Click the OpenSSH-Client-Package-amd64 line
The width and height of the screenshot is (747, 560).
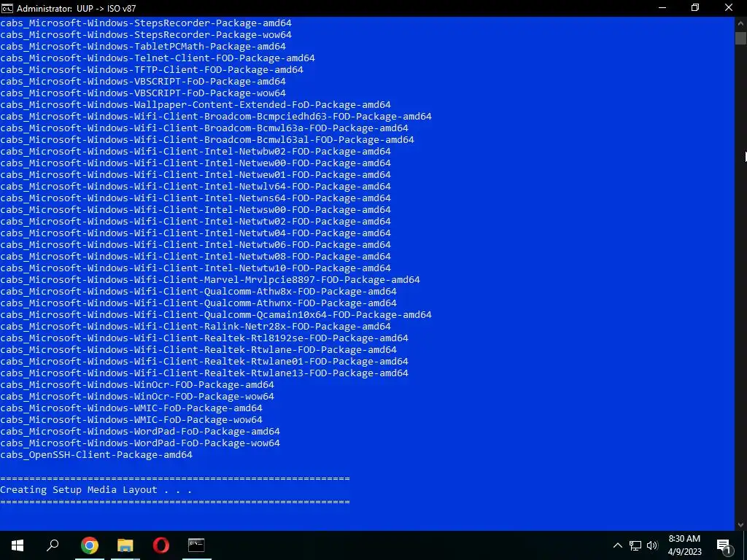coord(96,455)
